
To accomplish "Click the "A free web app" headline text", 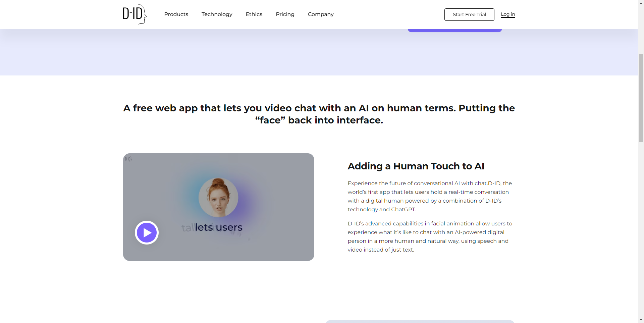I will tap(319, 114).
